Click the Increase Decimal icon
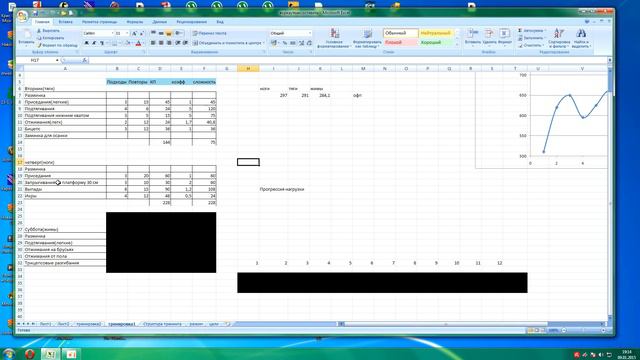 (x=302, y=43)
